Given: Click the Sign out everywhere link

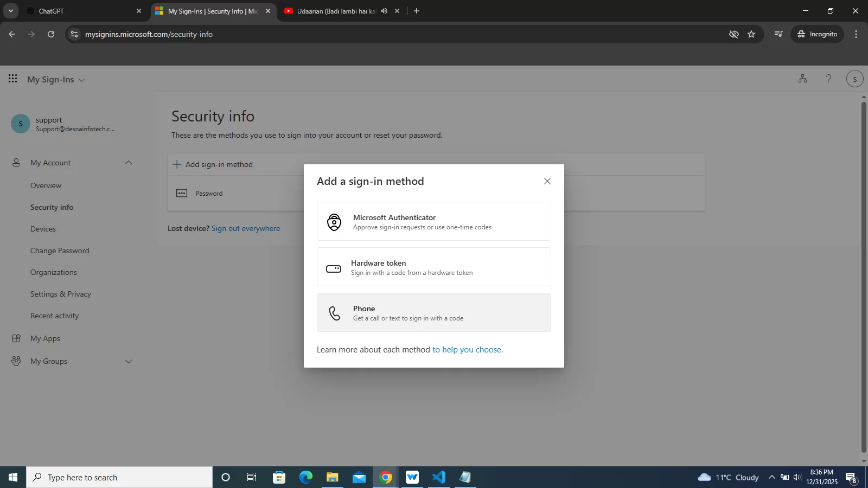Looking at the screenshot, I should pos(246,228).
